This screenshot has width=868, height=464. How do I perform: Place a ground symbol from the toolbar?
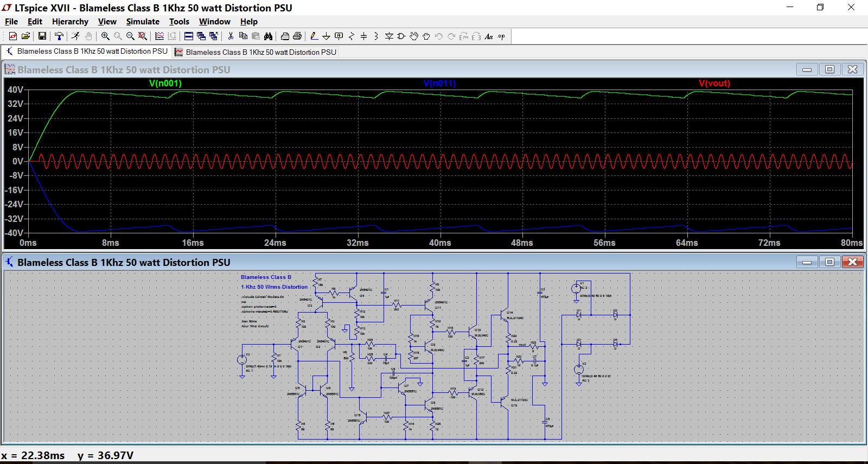point(326,36)
